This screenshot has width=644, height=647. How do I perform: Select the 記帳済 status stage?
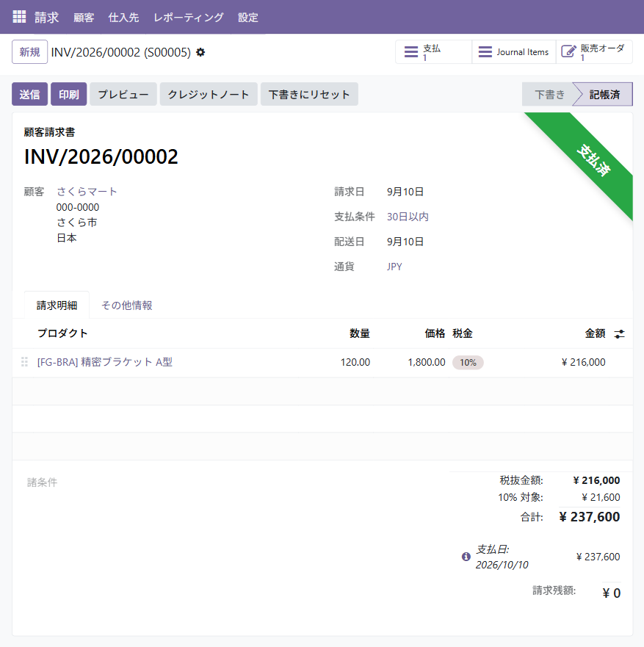[x=604, y=95]
